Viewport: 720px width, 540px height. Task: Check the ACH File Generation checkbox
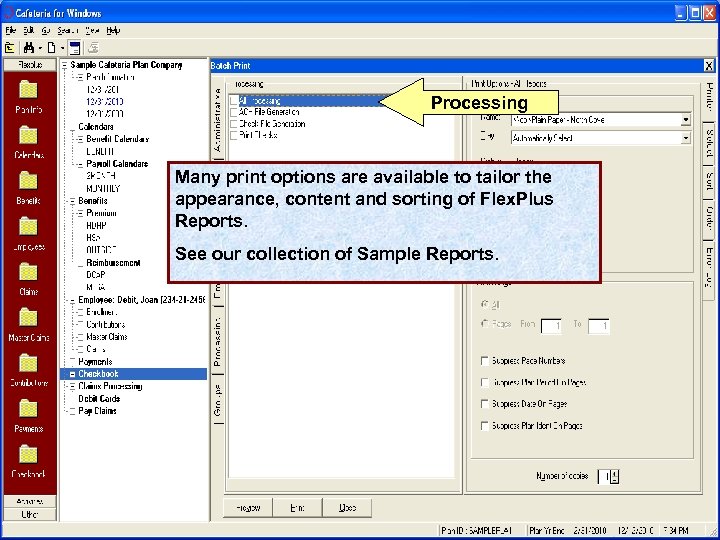click(x=234, y=112)
